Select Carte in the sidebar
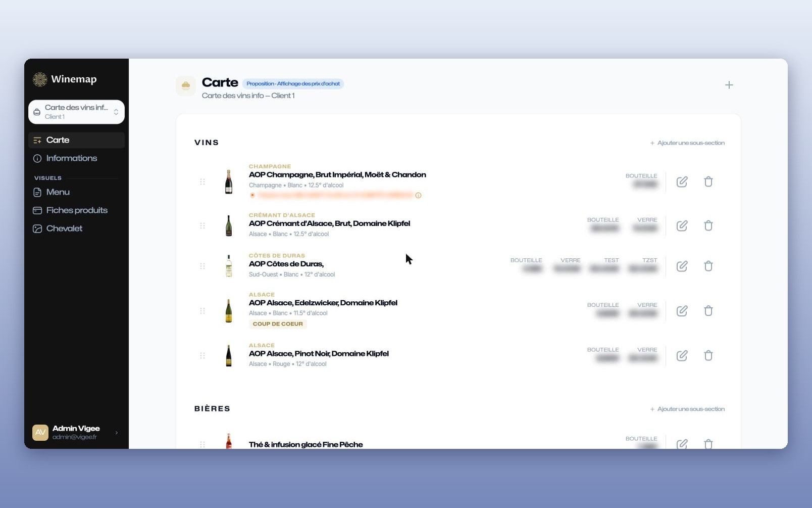The height and width of the screenshot is (508, 812). (x=76, y=140)
